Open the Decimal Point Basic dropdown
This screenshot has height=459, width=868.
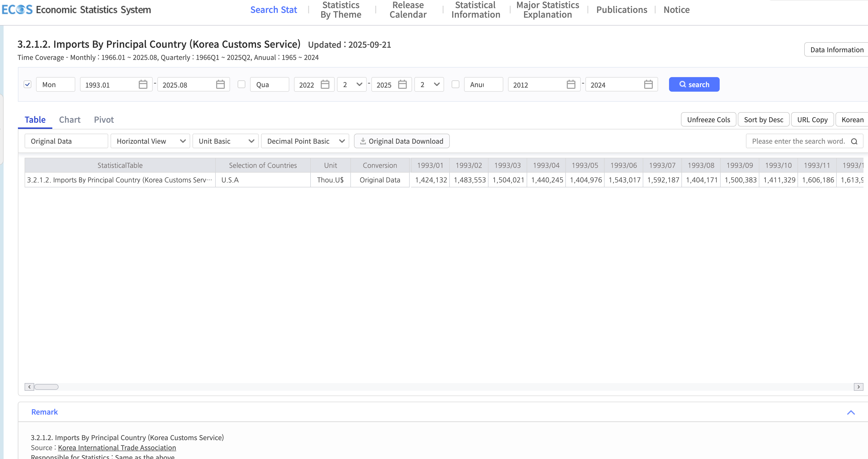(305, 141)
